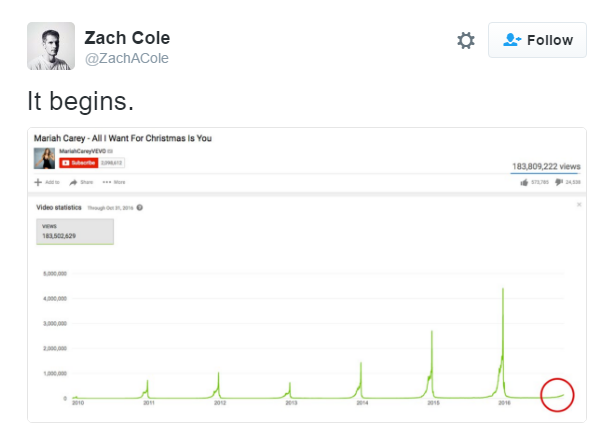Click the 2016 peak on the graph
Screen dimensions: 610x425
503,290
